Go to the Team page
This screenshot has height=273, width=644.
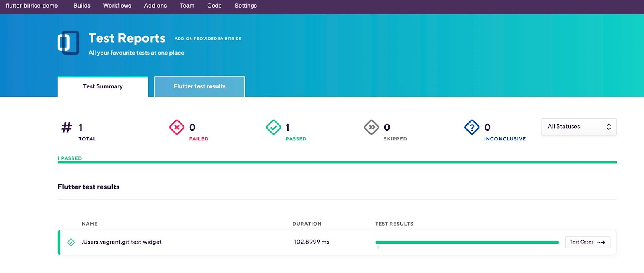tap(187, 6)
